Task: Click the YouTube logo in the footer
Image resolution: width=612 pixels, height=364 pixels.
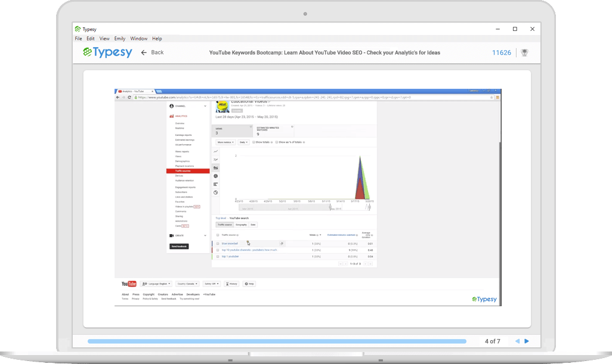Action: coord(129,284)
